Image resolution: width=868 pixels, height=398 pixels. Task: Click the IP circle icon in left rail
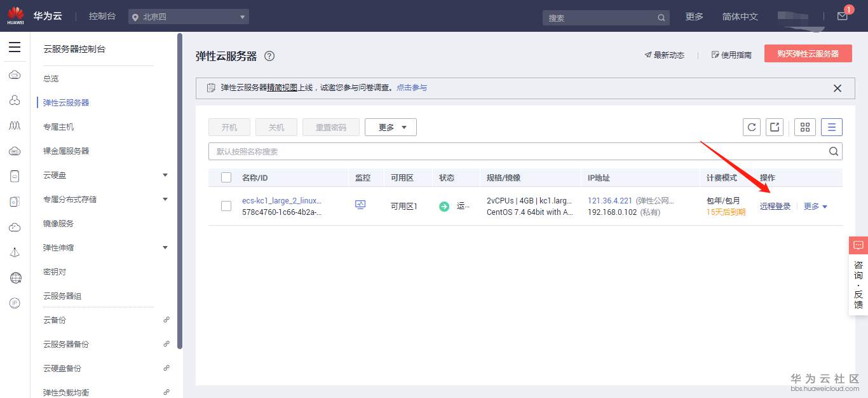pyautogui.click(x=15, y=303)
